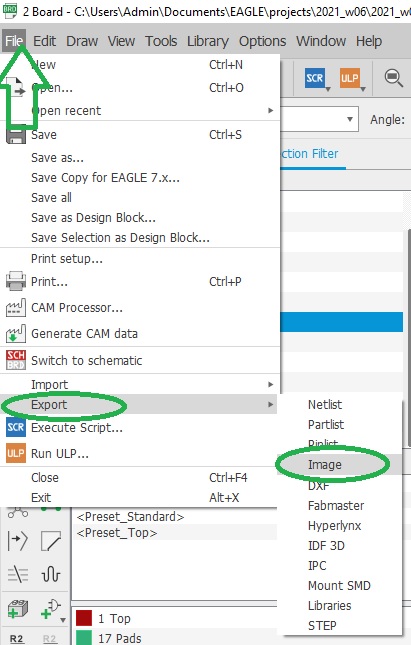Choose Generate CAM data entry

84,334
